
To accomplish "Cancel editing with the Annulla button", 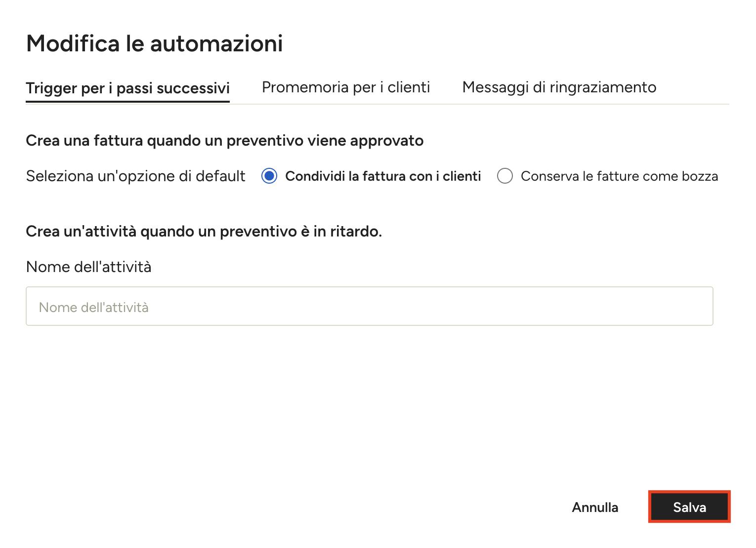I will (x=595, y=507).
